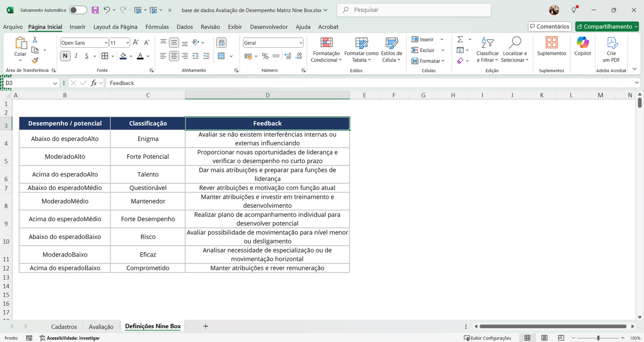Switch to the Inserir ribbon tab
The height and width of the screenshot is (342, 644).
pos(78,27)
